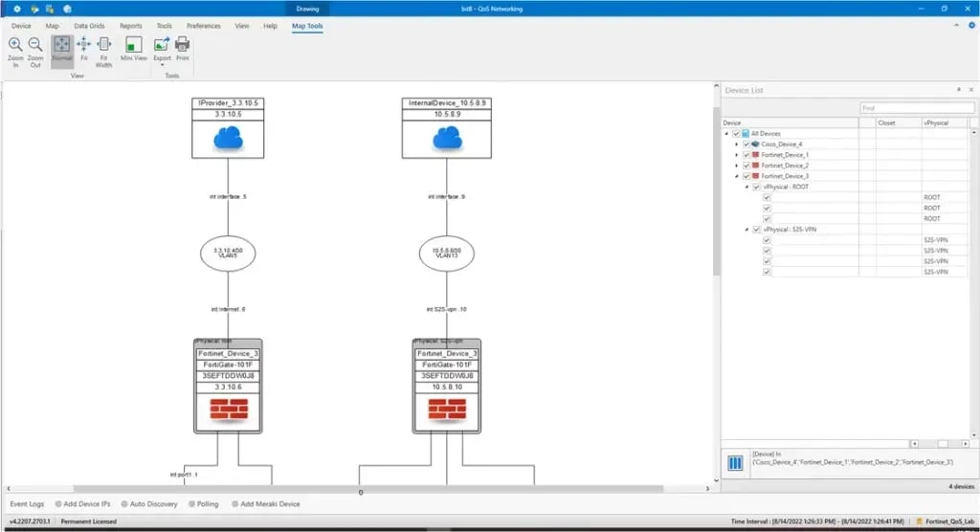Click the Cisco_Device_4 switch icon
980x532 pixels.
[755, 144]
